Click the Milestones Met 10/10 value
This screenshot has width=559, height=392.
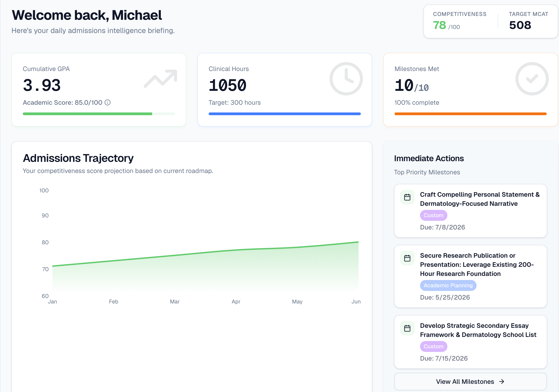click(411, 85)
